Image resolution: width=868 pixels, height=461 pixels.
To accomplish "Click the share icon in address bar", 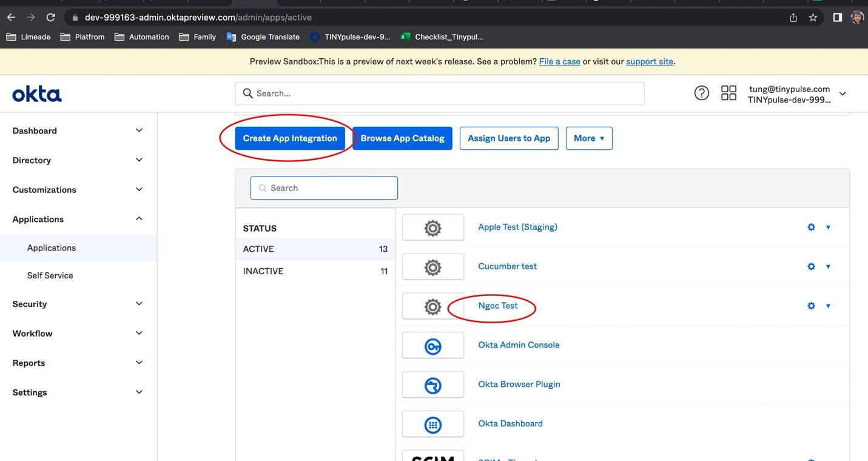I will (793, 18).
